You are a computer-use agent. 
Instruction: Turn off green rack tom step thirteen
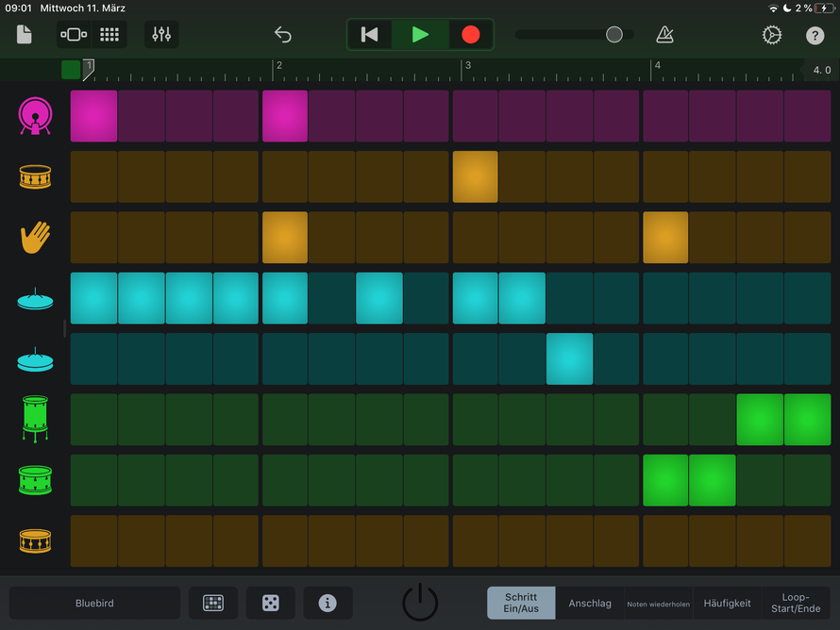(x=665, y=480)
